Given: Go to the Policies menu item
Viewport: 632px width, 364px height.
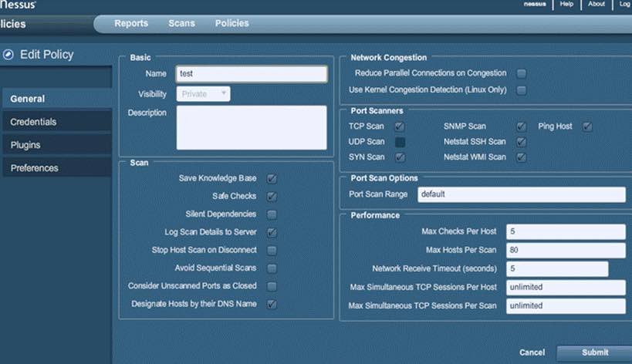Looking at the screenshot, I should [x=232, y=23].
